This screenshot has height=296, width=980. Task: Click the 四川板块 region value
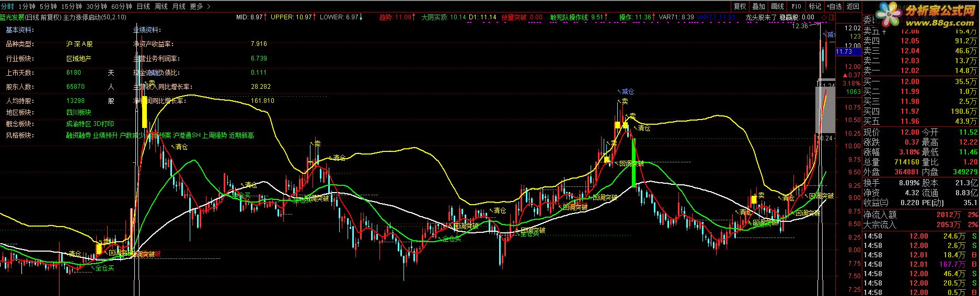click(78, 112)
